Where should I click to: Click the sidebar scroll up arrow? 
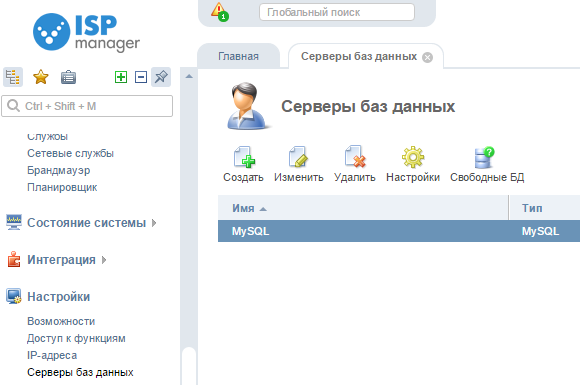pyautogui.click(x=189, y=77)
